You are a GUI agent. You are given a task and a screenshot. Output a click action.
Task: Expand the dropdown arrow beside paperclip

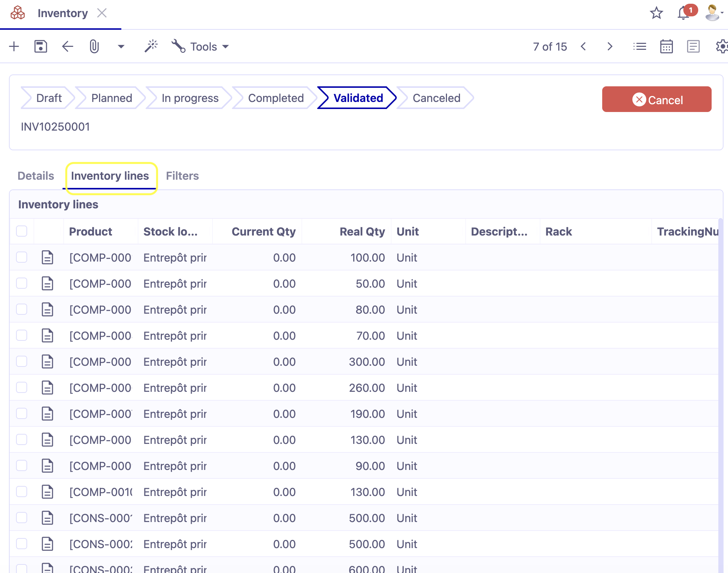(121, 47)
